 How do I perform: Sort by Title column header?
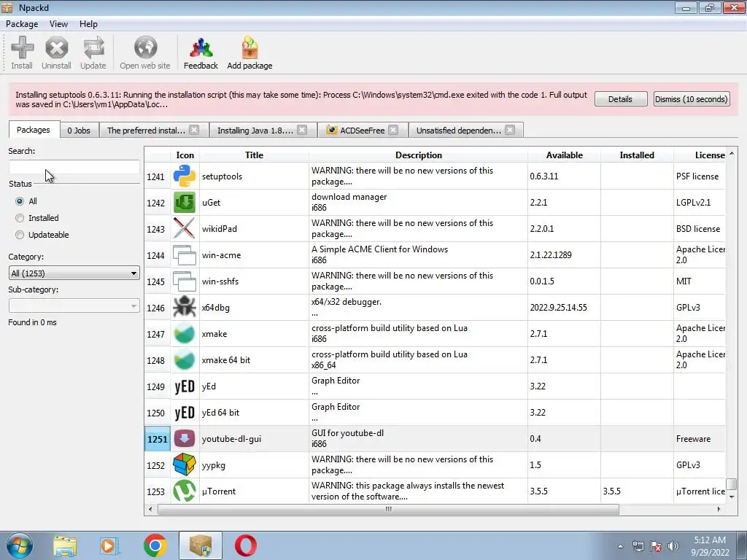pyautogui.click(x=254, y=155)
